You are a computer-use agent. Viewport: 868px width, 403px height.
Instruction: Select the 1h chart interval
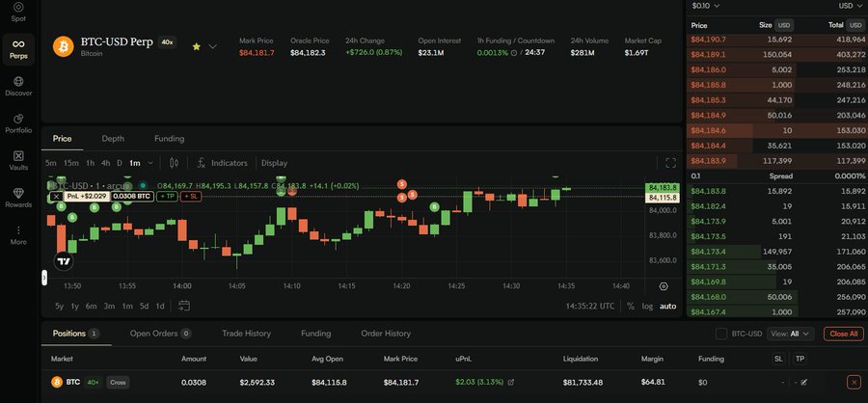click(91, 163)
